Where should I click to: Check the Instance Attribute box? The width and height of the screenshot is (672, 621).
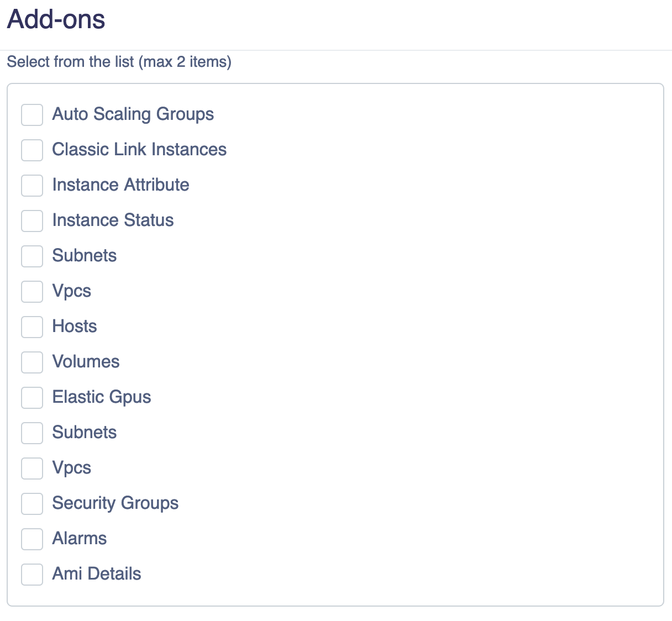32,186
